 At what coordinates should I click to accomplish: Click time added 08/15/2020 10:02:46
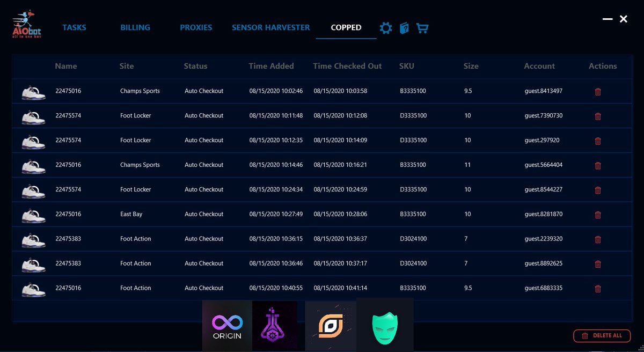click(276, 91)
